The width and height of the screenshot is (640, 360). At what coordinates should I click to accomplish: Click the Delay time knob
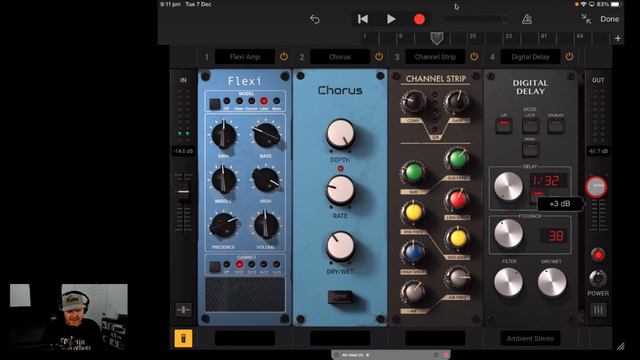508,187
